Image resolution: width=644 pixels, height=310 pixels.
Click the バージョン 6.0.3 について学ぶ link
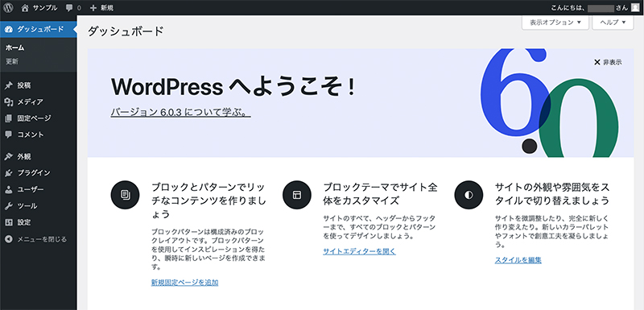pos(180,112)
